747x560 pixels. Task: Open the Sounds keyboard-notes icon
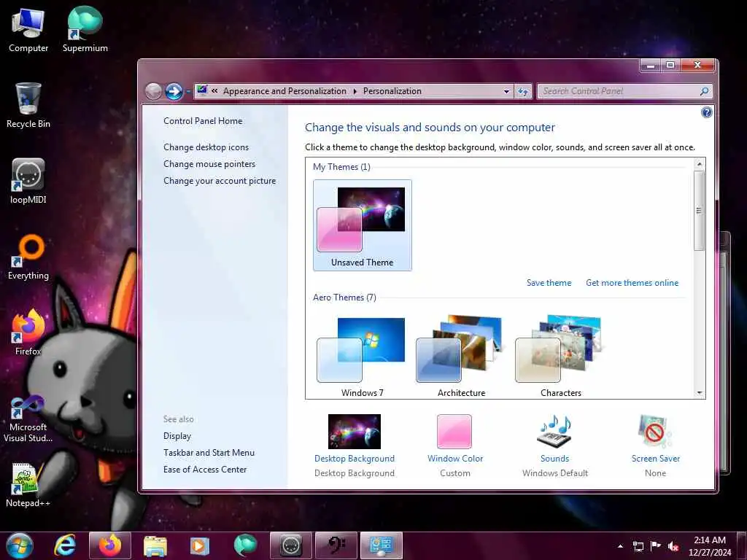pyautogui.click(x=554, y=430)
